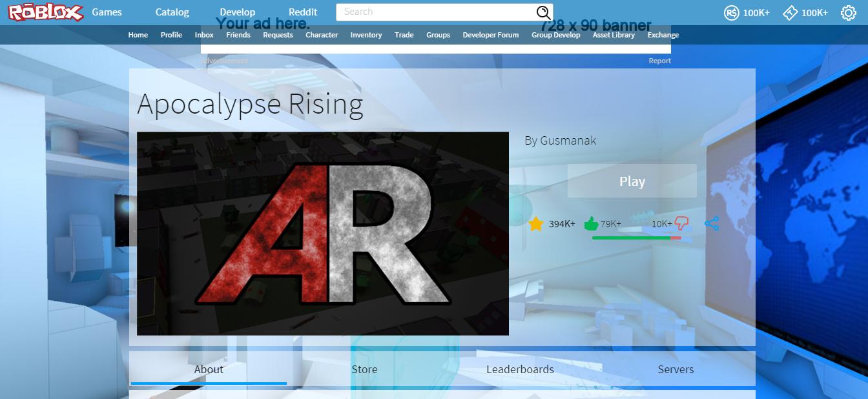
Task: Click the Tix currency icon
Action: pyautogui.click(x=790, y=12)
